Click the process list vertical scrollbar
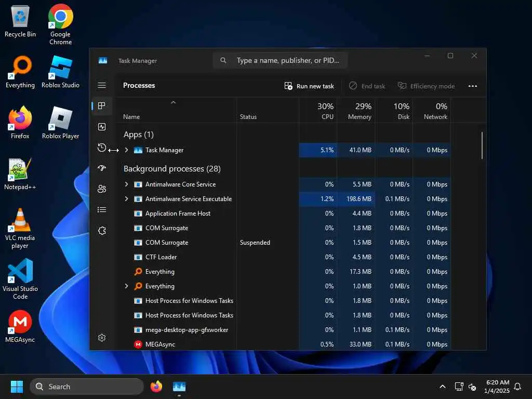The image size is (532, 399). [482, 145]
